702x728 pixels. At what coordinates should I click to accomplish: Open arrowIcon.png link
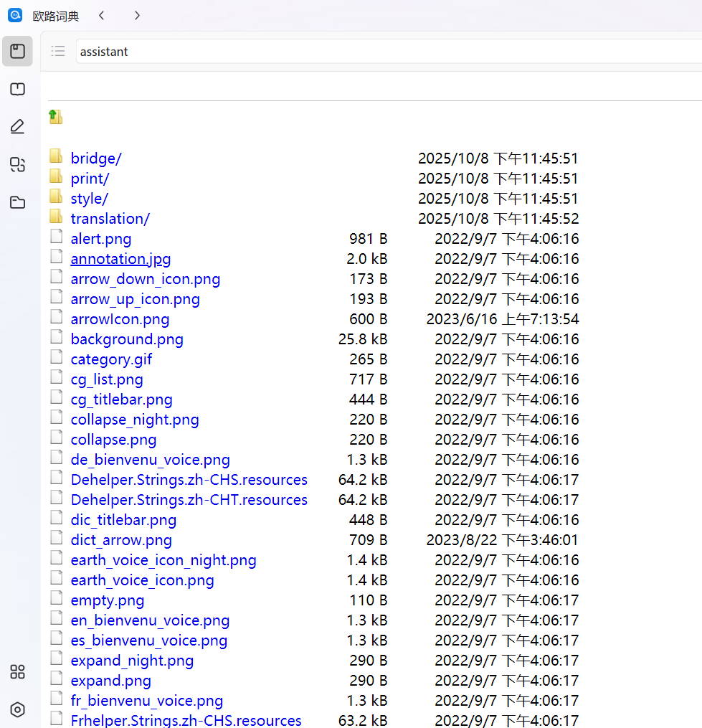tap(120, 319)
